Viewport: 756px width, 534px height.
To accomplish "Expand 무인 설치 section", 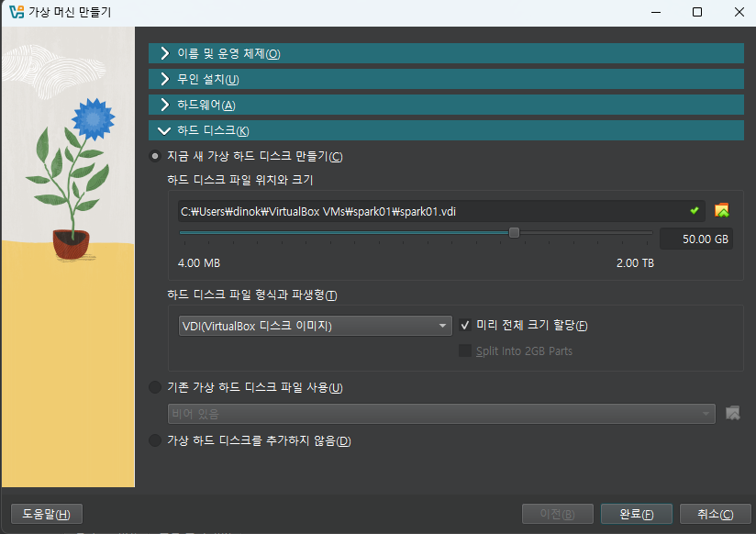I will [446, 79].
